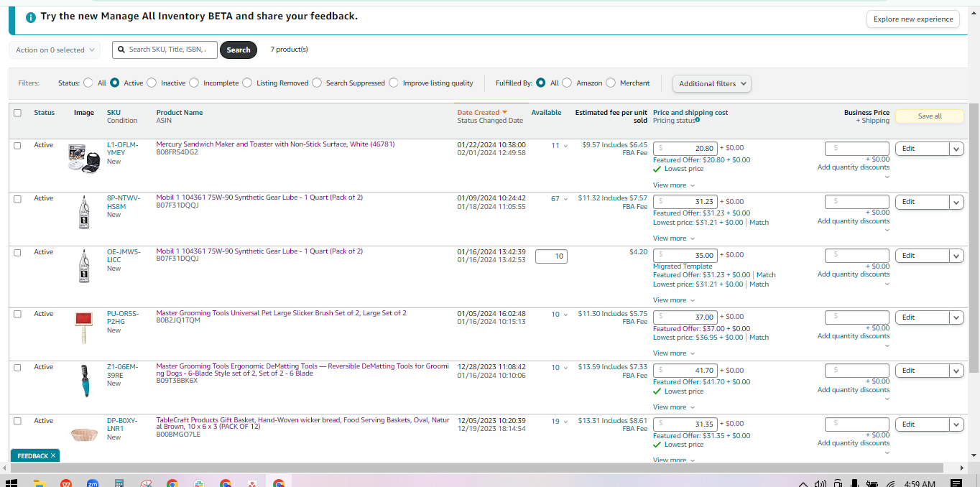Show hidden system tray icons

point(803,483)
